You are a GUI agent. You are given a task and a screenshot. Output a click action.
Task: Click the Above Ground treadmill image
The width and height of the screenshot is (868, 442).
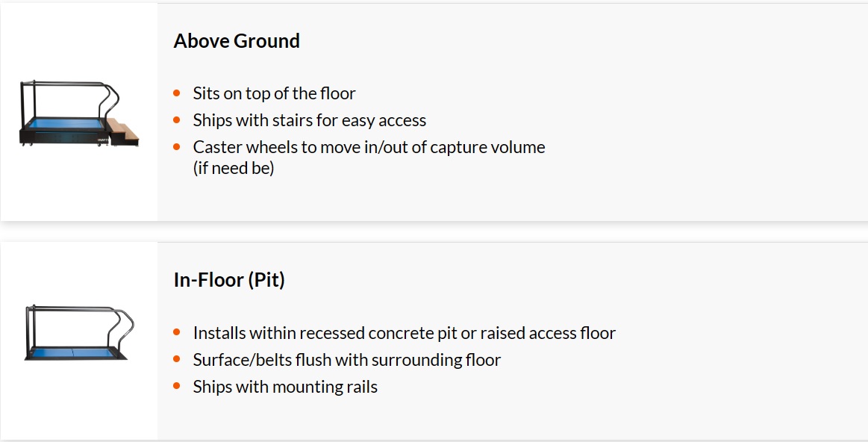[x=79, y=113]
